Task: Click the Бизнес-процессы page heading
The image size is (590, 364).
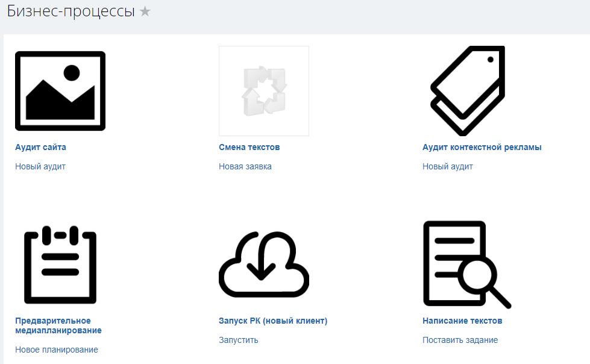Action: pos(71,11)
